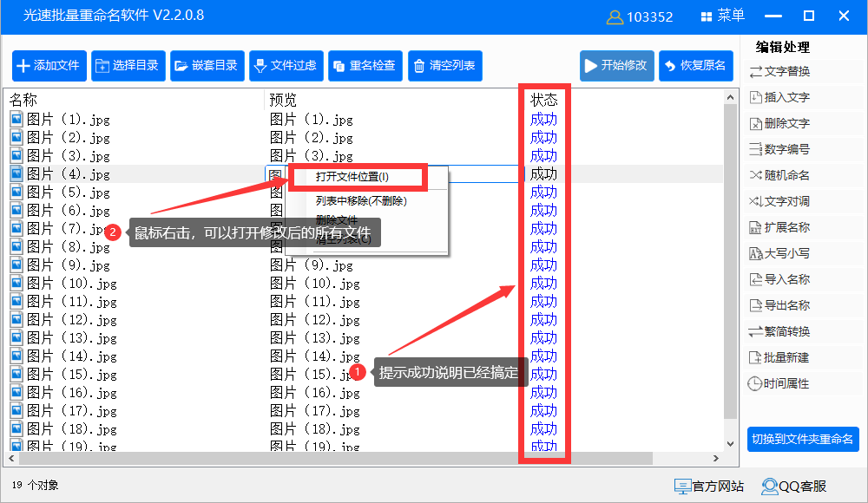Click the file icon of 图片 (6).jpg
This screenshot has height=503, width=868.
tap(16, 210)
